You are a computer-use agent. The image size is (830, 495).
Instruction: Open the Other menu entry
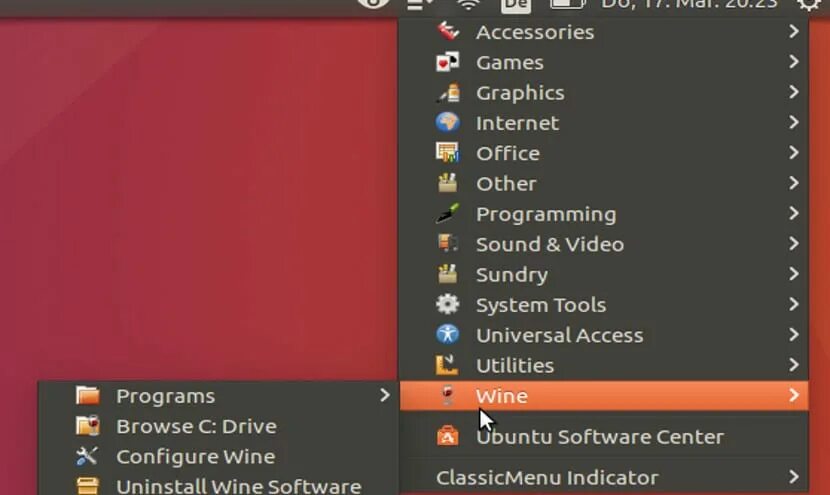tap(604, 184)
